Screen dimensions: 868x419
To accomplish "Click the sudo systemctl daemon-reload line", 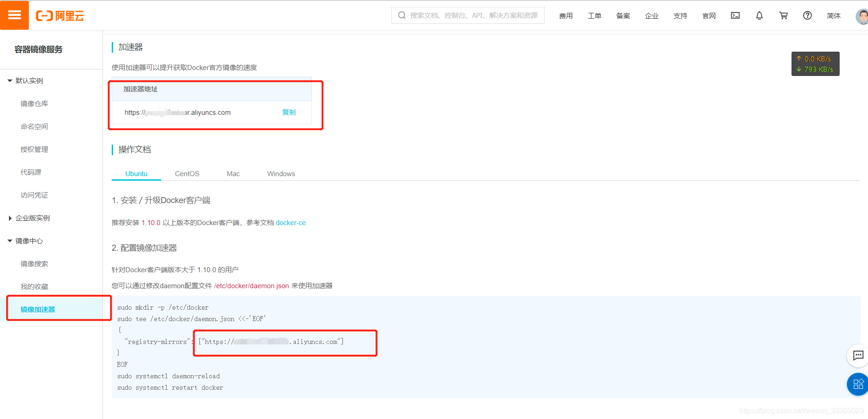I will coord(168,376).
